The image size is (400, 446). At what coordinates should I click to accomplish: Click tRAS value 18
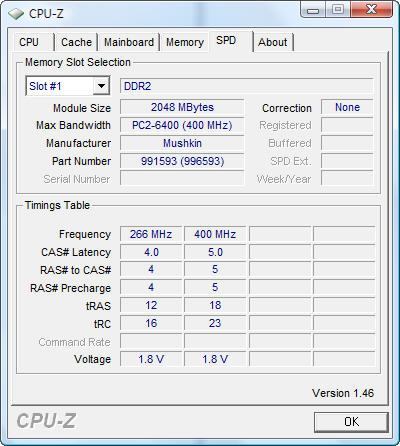(215, 305)
